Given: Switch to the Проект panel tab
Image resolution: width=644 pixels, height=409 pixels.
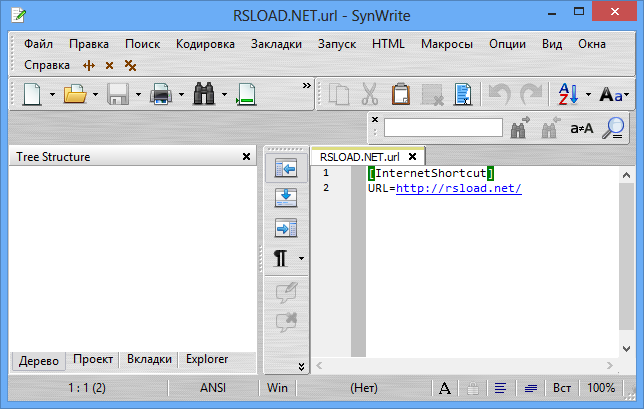Looking at the screenshot, I should tap(93, 359).
